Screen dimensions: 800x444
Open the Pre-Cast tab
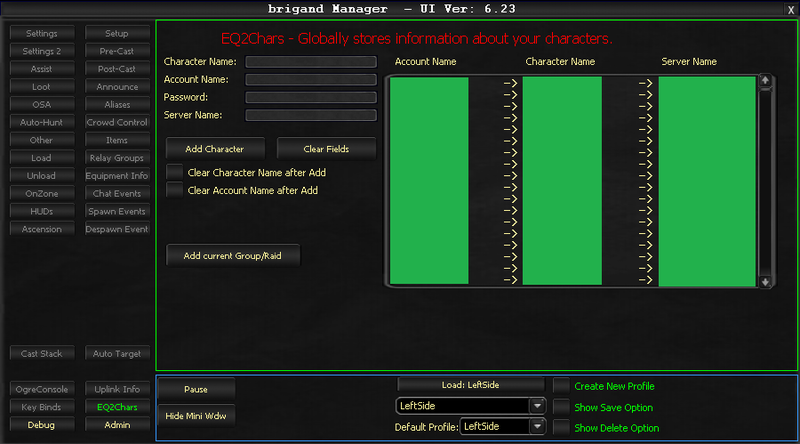coord(117,51)
